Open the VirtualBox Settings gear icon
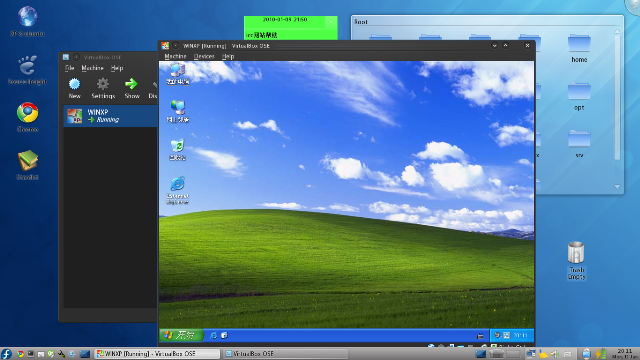The height and width of the screenshot is (360, 640). click(103, 84)
